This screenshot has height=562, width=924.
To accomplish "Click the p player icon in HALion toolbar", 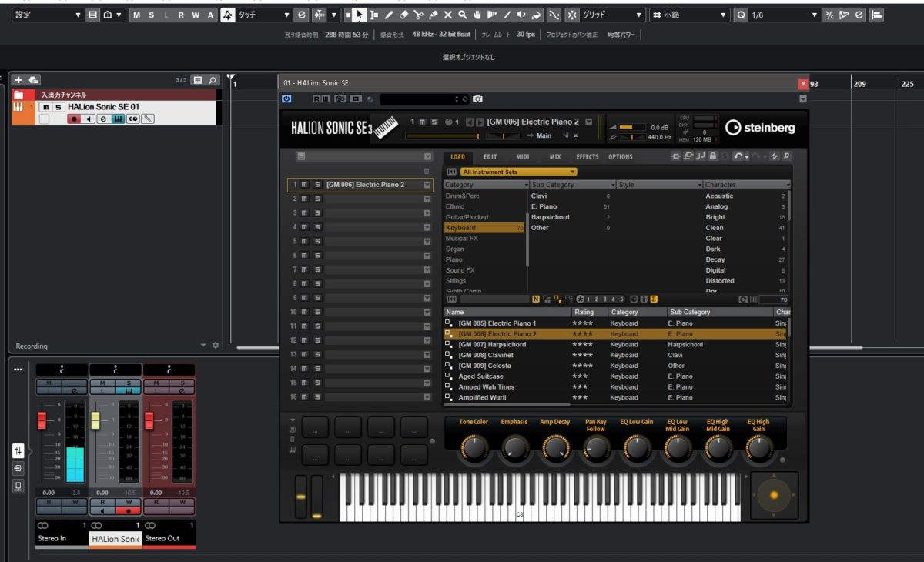I will 787,156.
